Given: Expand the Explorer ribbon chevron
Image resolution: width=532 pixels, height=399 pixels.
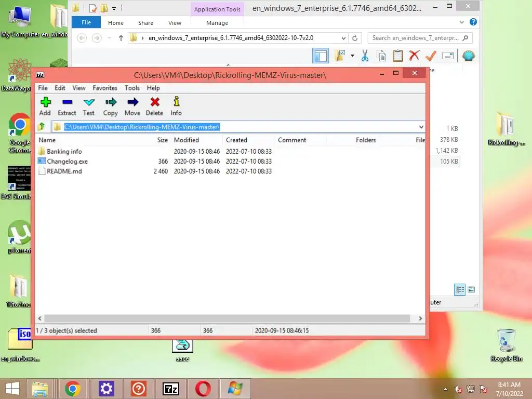Looking at the screenshot, I should 461,22.
